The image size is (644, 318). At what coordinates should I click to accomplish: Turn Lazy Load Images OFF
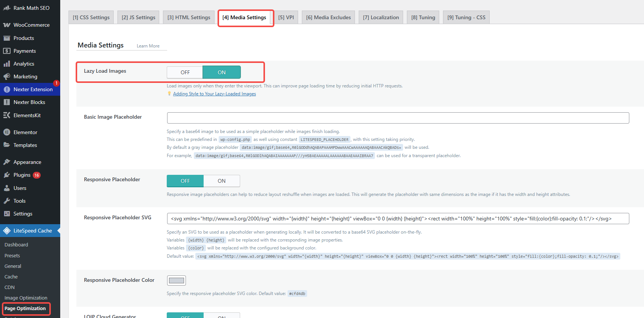185,72
